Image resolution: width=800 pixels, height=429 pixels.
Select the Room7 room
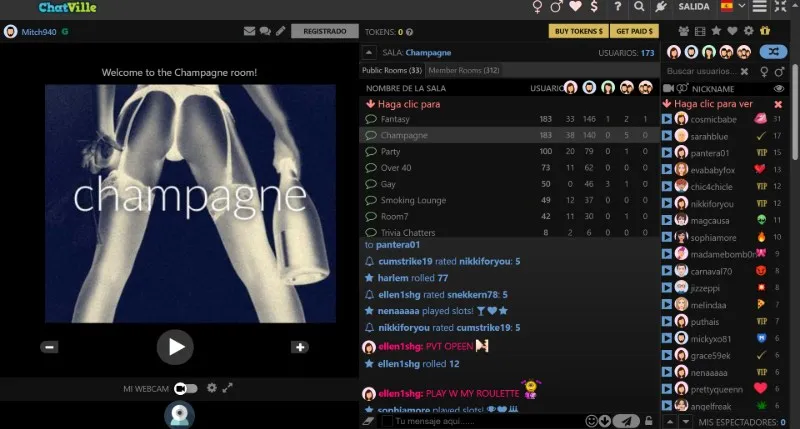tap(510, 216)
